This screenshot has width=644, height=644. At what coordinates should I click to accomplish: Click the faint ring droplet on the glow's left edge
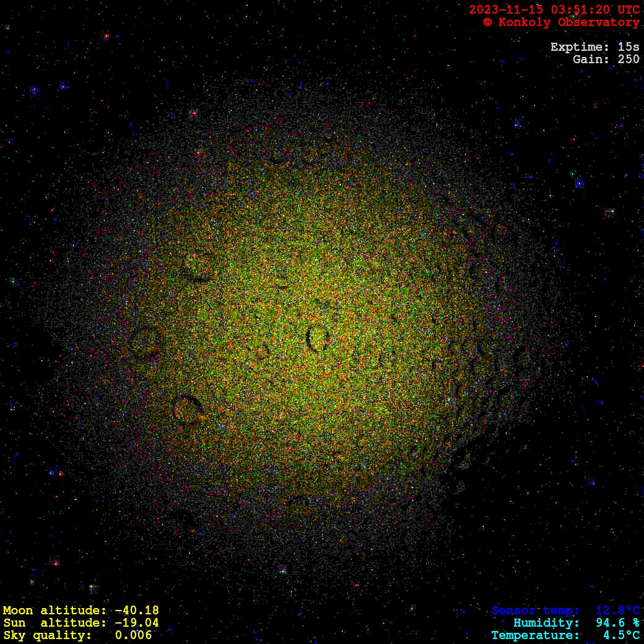[x=146, y=342]
